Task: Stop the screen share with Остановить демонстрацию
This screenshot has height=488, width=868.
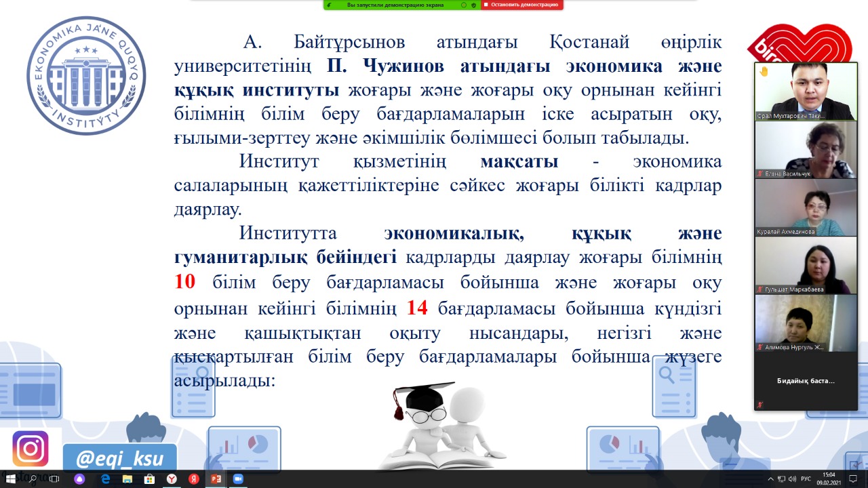Action: 521,5
